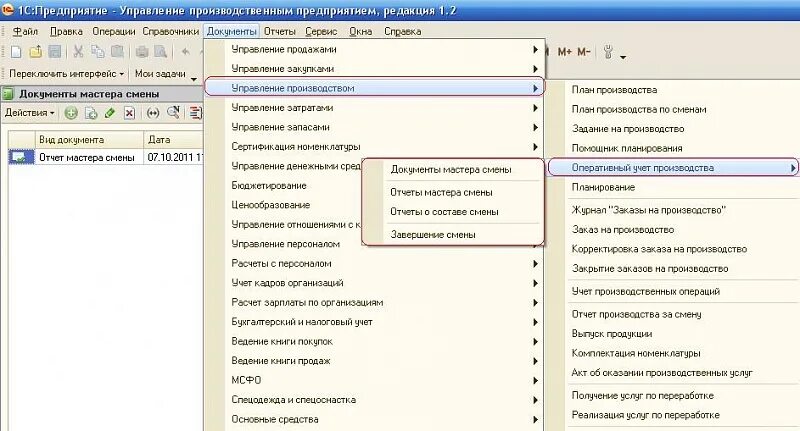Click the Мои задачи toolbar button
Screen dimensions: 800x431
click(160, 74)
